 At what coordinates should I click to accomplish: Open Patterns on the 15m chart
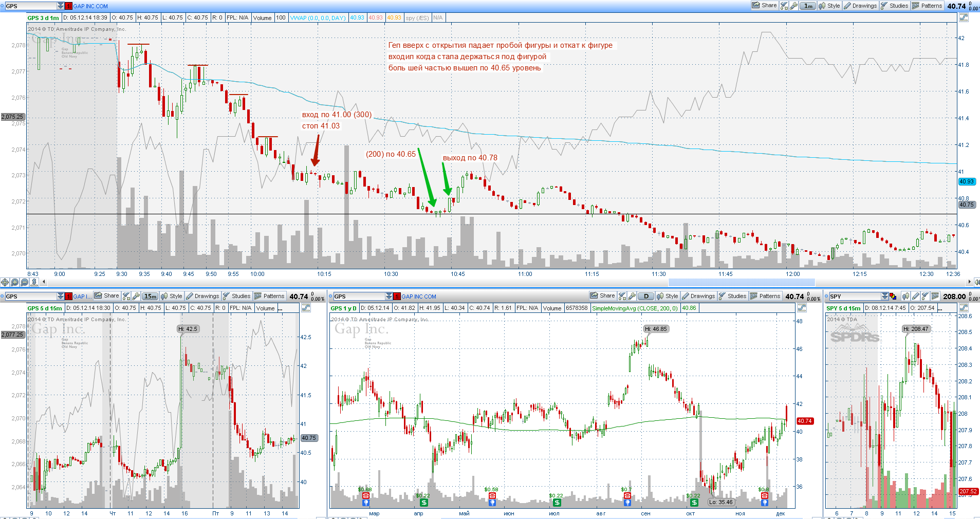coord(269,296)
